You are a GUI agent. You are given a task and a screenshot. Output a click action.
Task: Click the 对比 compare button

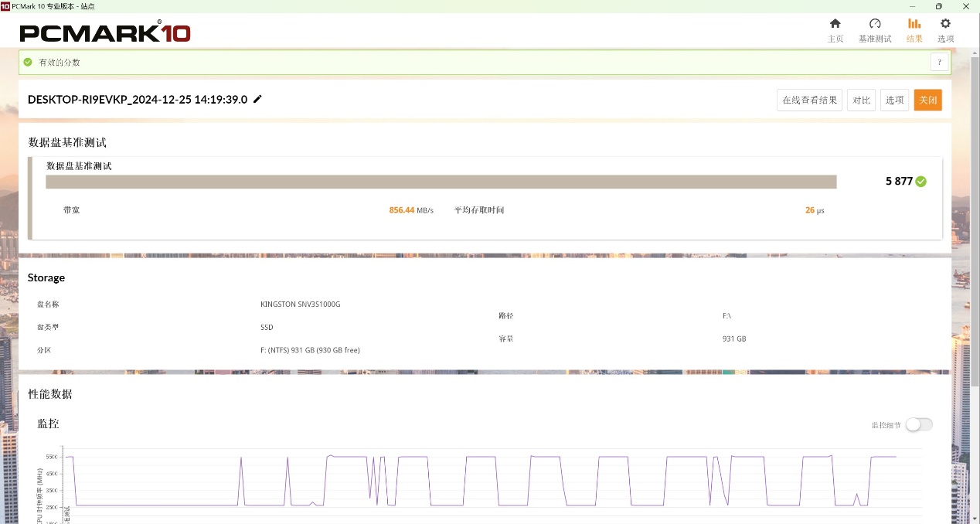click(861, 100)
